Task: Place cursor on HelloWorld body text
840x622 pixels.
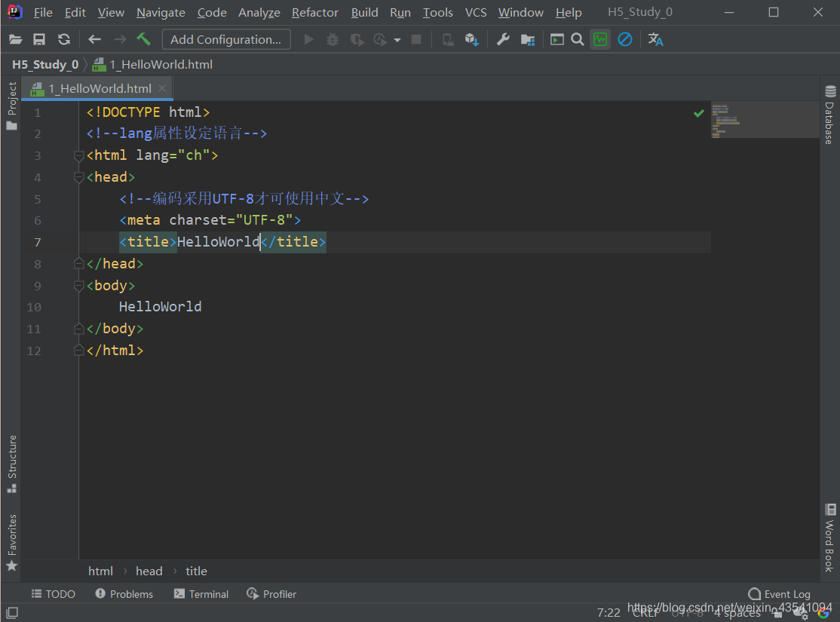Action: (160, 306)
